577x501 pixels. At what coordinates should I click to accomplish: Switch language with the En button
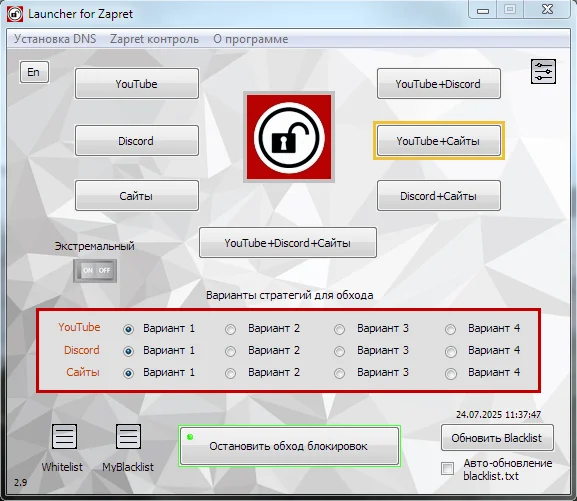pyautogui.click(x=34, y=72)
